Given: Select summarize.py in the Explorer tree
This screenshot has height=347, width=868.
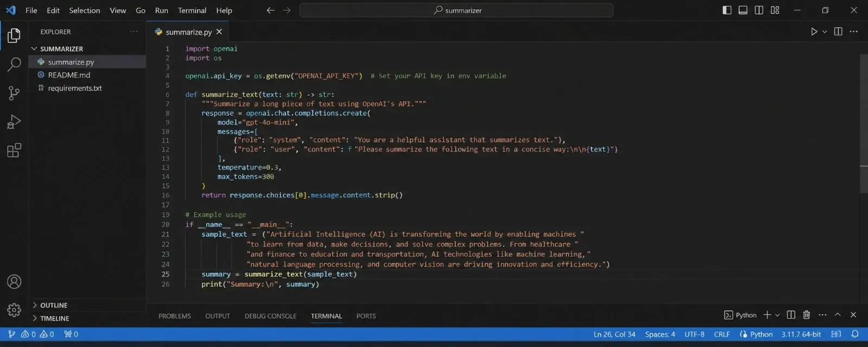Looking at the screenshot, I should pyautogui.click(x=87, y=62).
